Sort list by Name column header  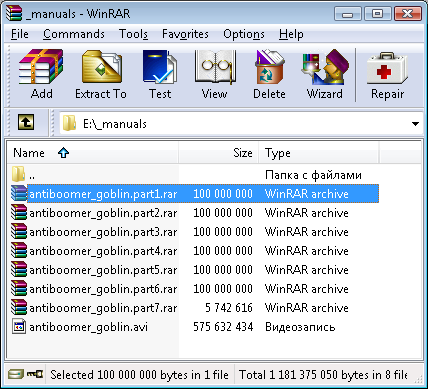tap(93, 153)
